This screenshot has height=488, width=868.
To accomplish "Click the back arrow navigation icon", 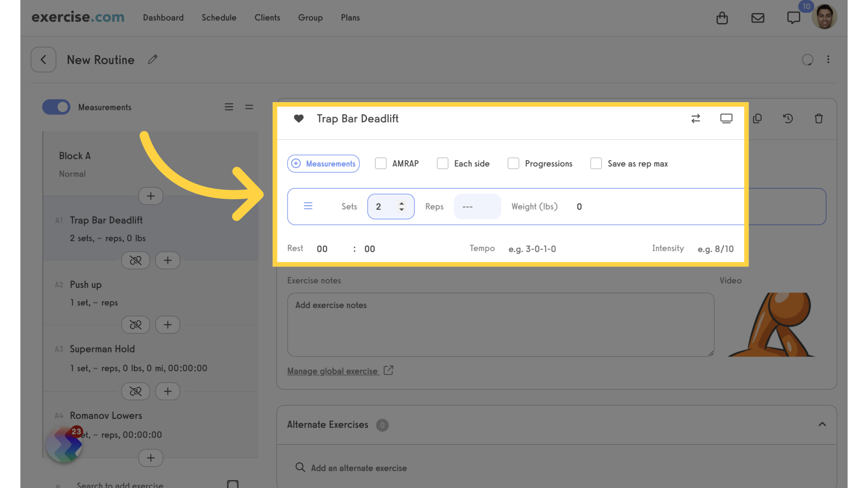I will click(x=43, y=59).
